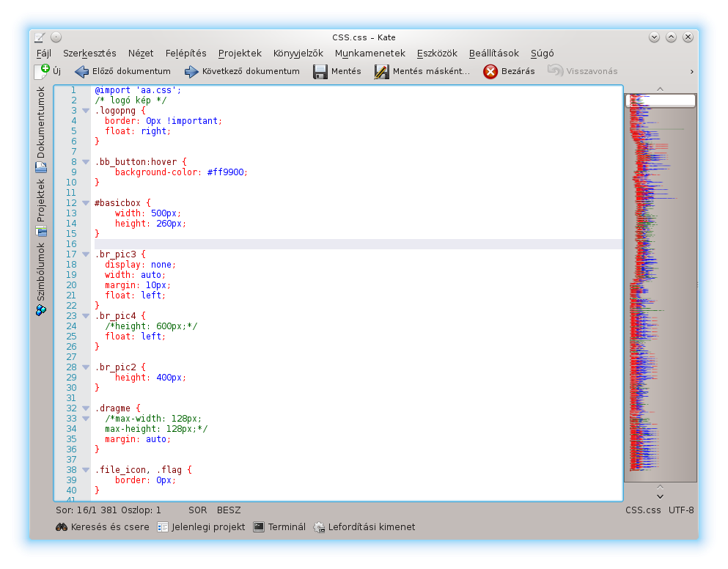728x569 pixels.
Task: Fold the .br_pic3 block on line 17
Action: click(86, 254)
